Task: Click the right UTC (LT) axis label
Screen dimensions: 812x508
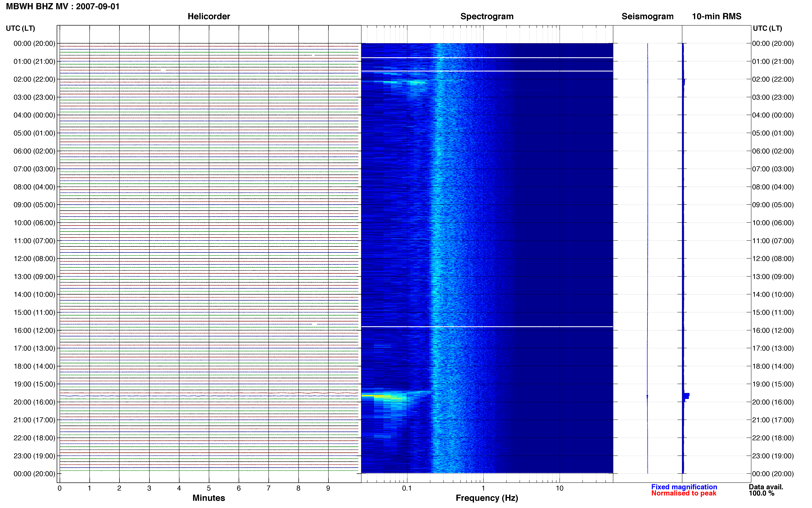Action: coord(767,28)
